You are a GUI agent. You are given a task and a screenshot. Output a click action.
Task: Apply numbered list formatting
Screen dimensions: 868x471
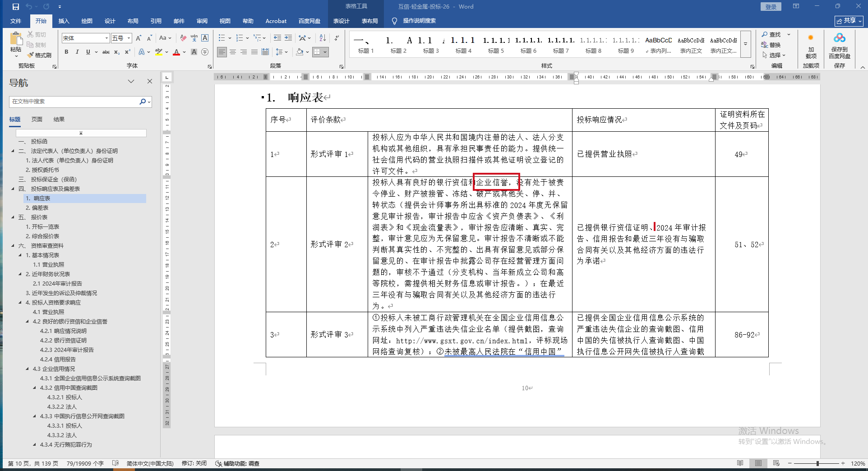(240, 38)
